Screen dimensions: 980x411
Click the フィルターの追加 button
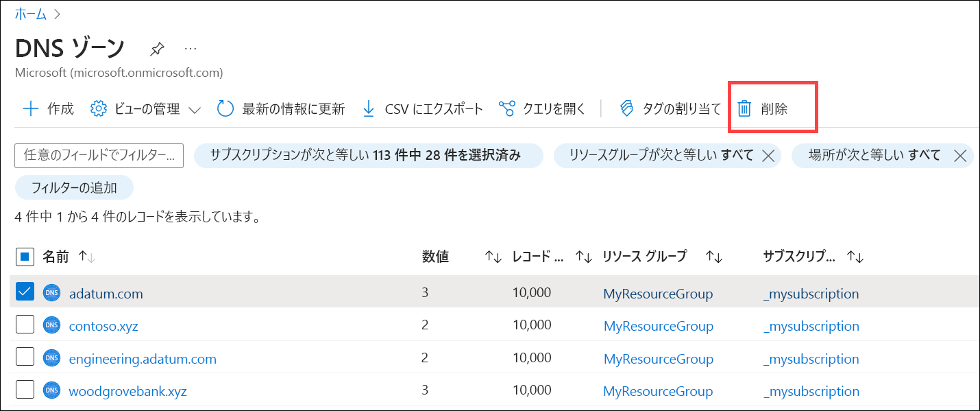pyautogui.click(x=74, y=187)
